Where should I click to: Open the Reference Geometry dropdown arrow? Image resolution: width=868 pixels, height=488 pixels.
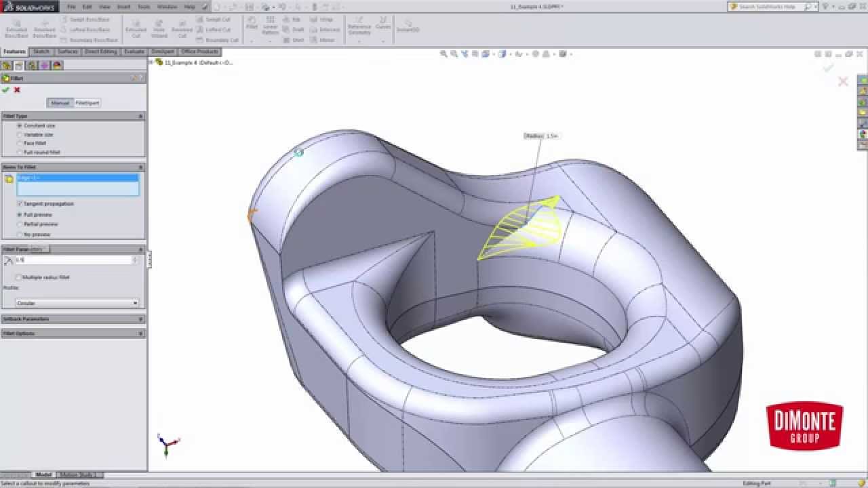359,41
